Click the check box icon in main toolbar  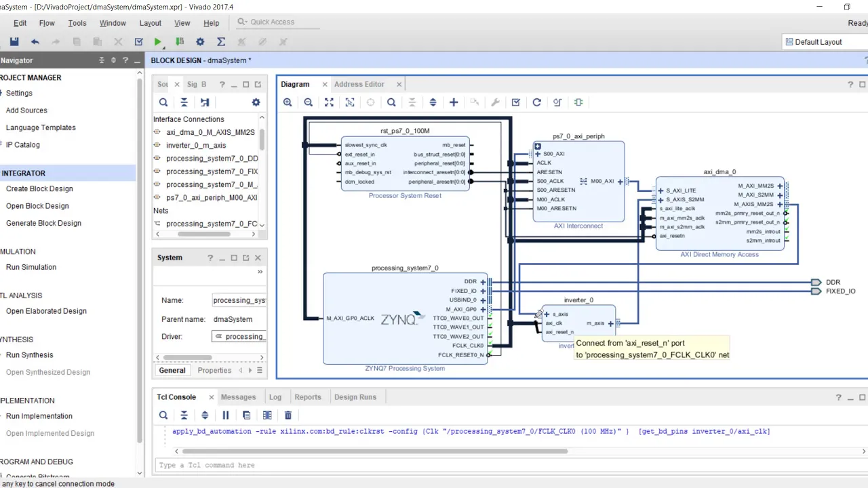click(138, 42)
